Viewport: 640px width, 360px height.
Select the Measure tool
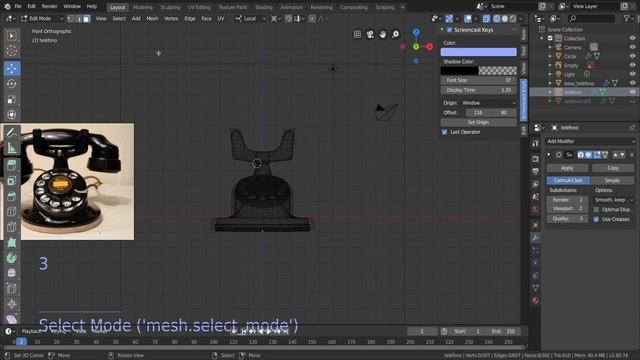(11, 148)
